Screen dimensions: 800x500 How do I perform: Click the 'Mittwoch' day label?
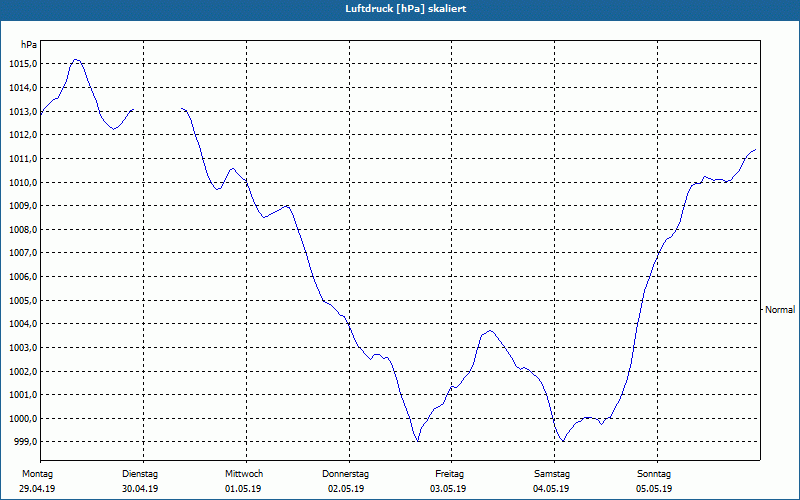click(x=244, y=474)
